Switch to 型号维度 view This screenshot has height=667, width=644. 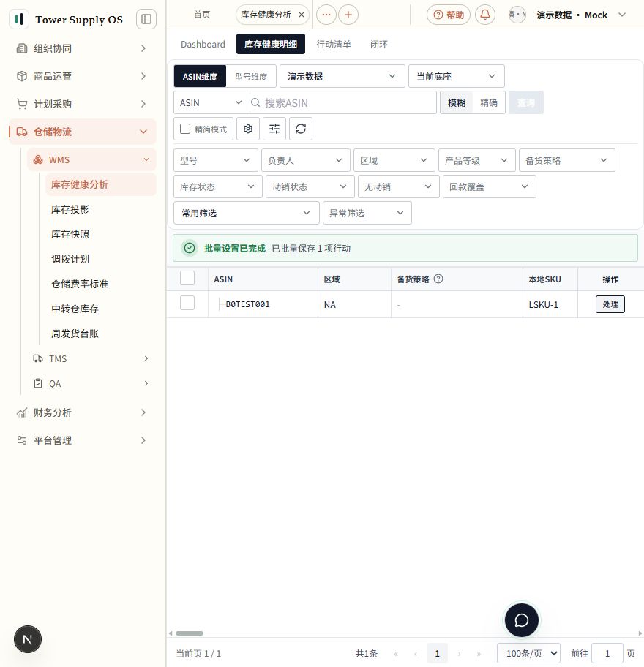tap(251, 77)
